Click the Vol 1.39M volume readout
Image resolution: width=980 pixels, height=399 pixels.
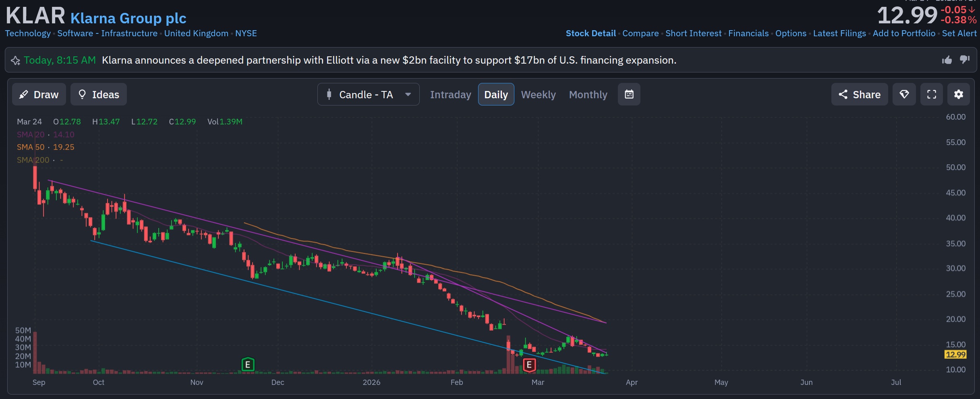pos(225,122)
